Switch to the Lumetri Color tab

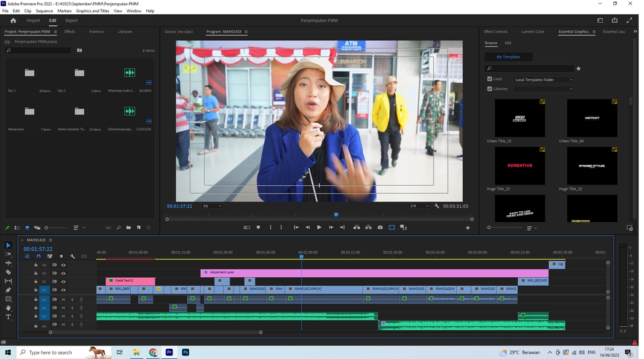[x=533, y=32]
